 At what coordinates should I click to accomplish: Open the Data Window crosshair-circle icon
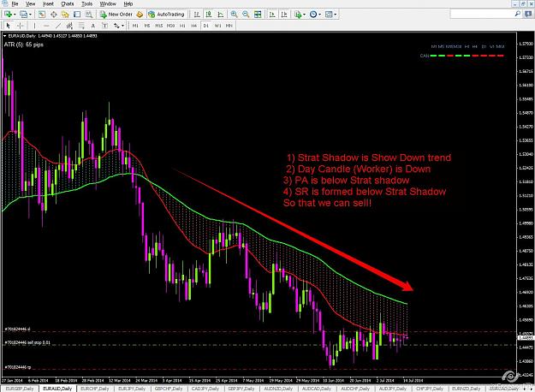pos(54,15)
